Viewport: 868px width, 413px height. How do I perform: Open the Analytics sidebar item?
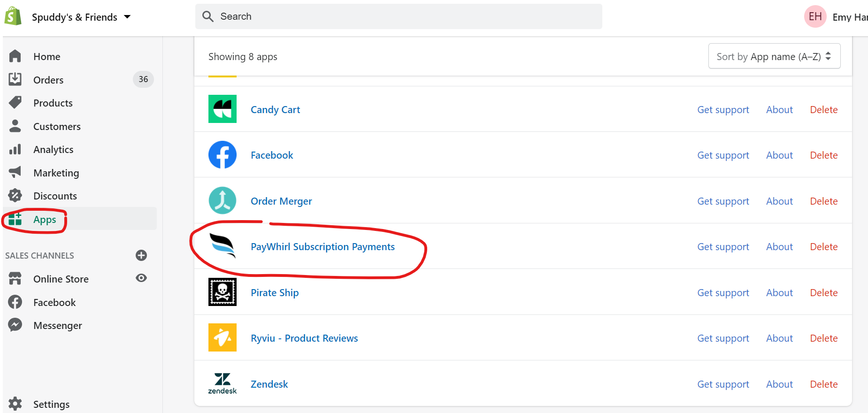[53, 150]
